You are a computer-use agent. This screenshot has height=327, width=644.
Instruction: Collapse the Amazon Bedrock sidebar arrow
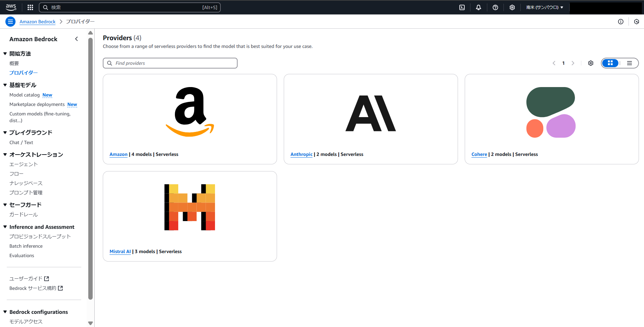pos(76,39)
